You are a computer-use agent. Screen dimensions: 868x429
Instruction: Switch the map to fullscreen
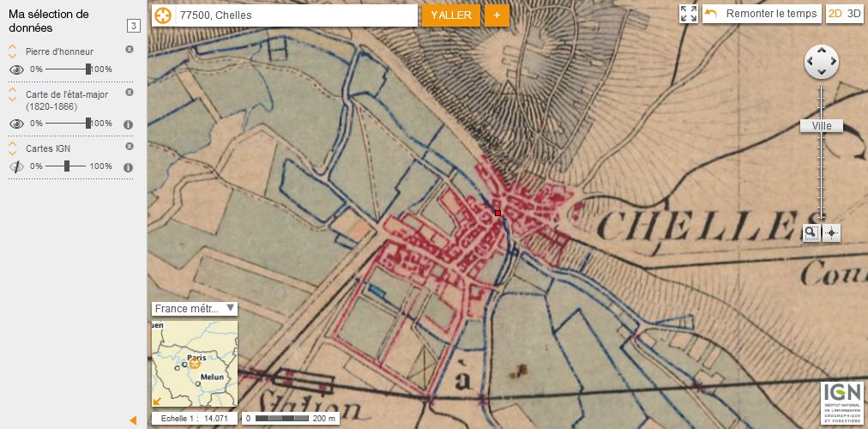point(689,14)
